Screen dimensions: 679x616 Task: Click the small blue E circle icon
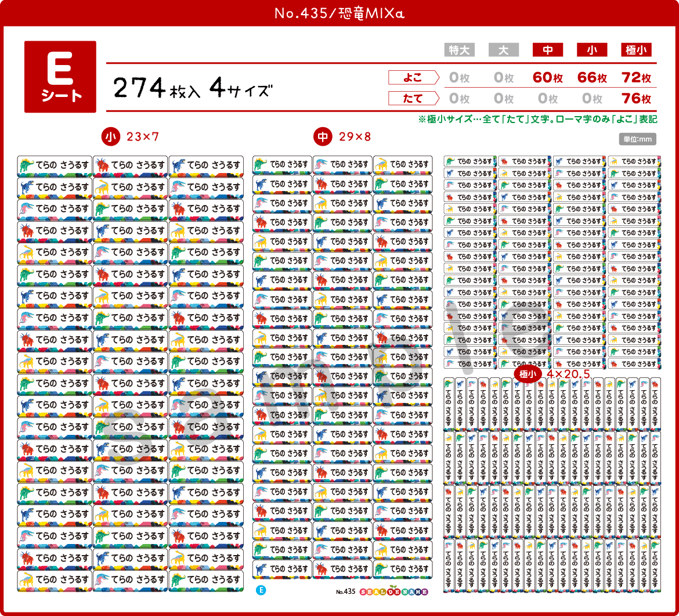point(261,590)
